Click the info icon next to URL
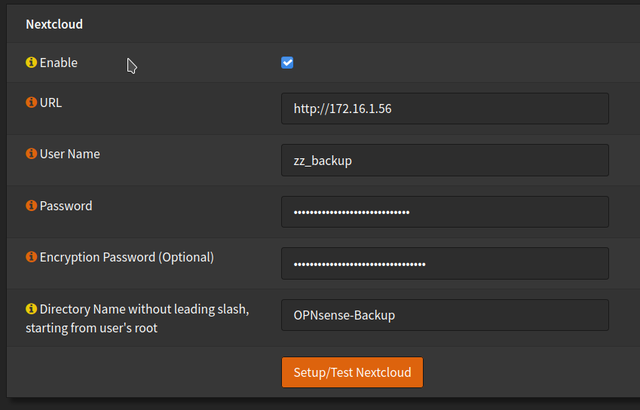 coord(31,102)
